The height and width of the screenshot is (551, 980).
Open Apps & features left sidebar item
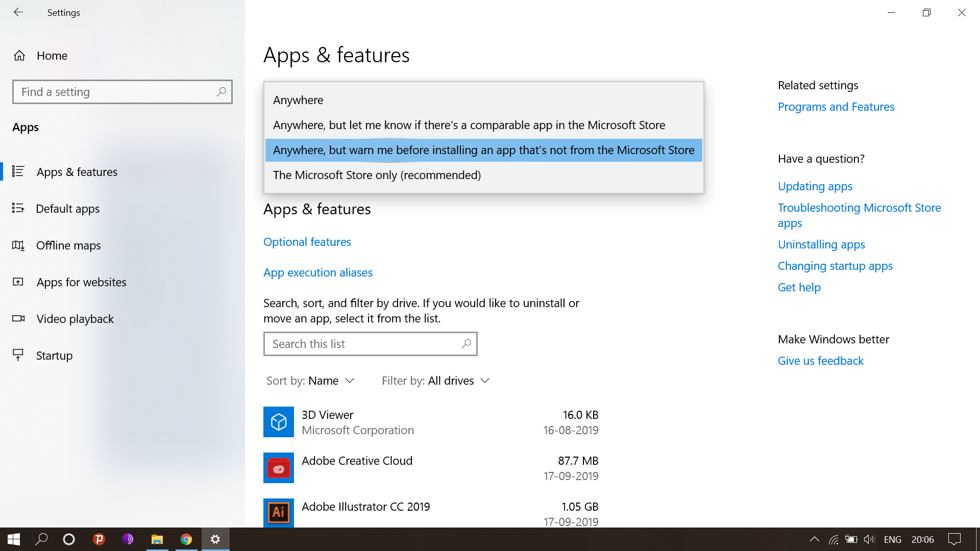tap(77, 171)
